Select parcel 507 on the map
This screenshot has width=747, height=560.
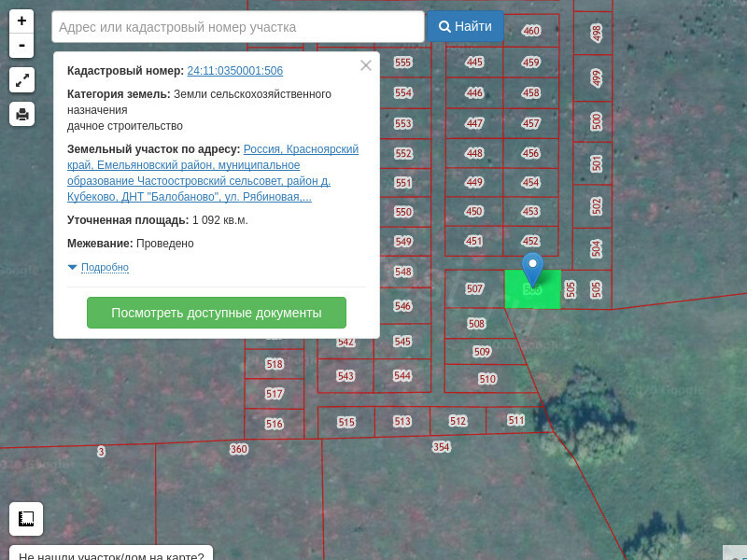474,289
